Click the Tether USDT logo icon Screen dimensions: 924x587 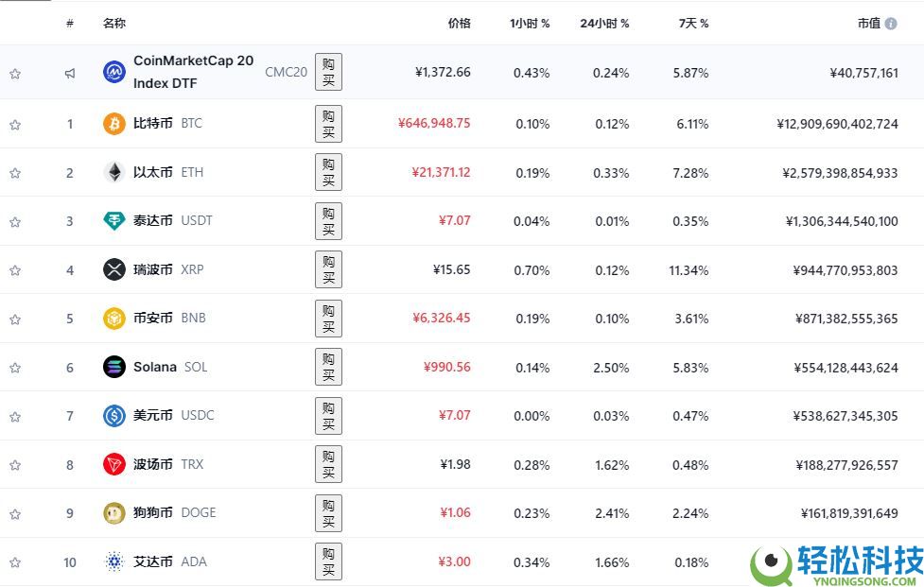click(113, 221)
